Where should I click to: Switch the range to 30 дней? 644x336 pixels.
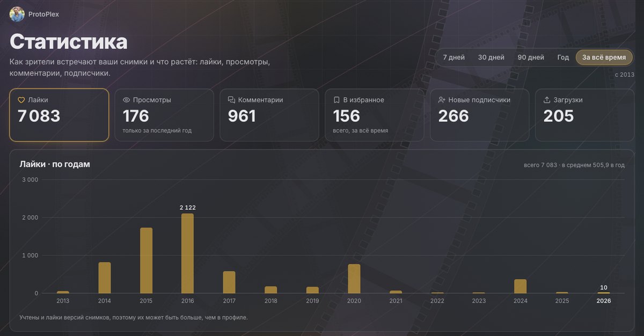(491, 57)
